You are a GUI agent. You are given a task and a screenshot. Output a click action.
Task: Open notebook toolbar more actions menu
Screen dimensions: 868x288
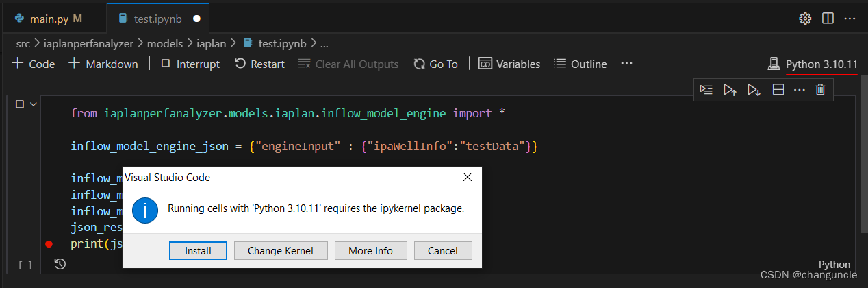(x=626, y=64)
